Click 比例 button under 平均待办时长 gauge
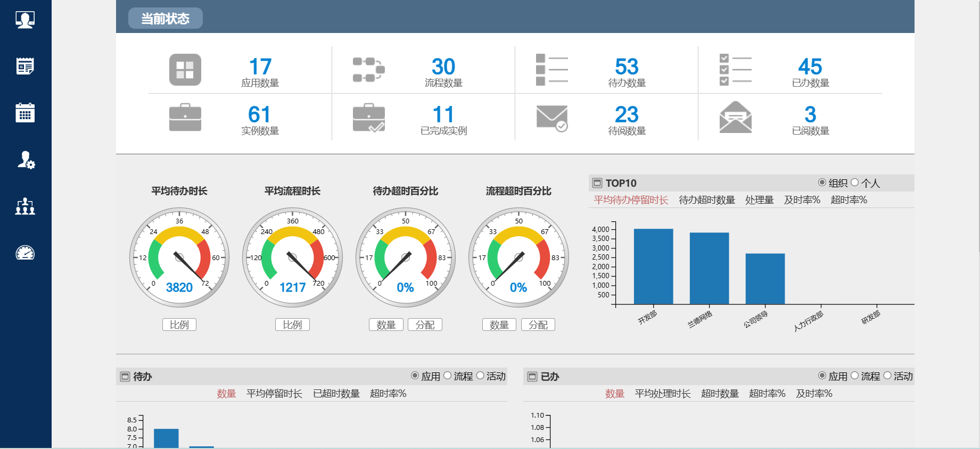This screenshot has height=449, width=980. click(x=179, y=325)
